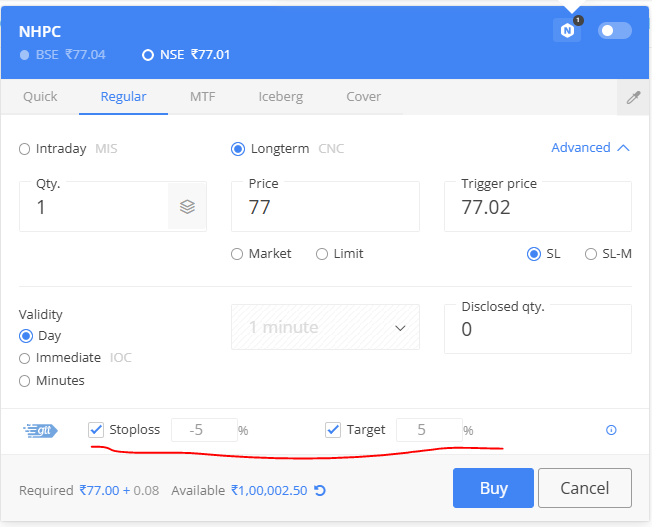Select the Intraday MIS radio option
The image size is (652, 527).
pyautogui.click(x=25, y=149)
